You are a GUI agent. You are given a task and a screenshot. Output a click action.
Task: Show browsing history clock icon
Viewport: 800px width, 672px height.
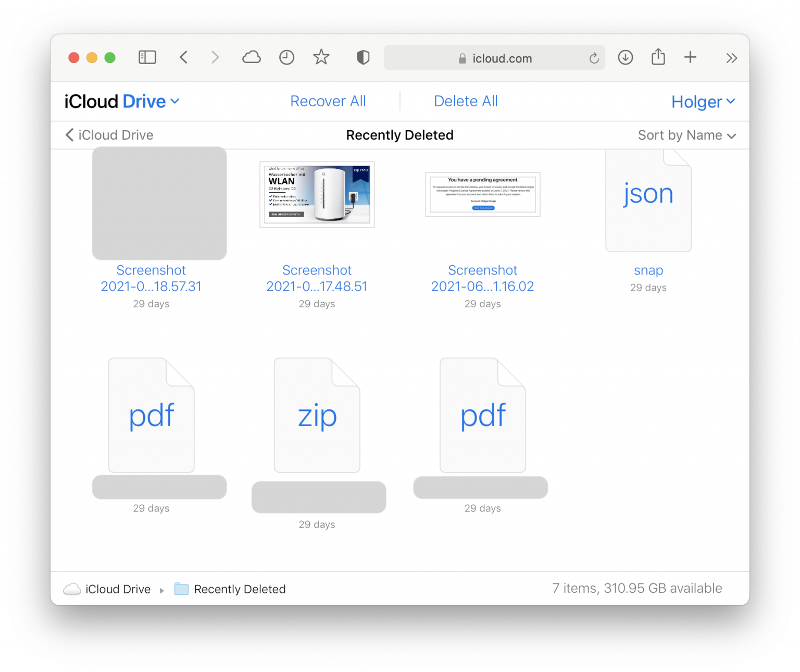pyautogui.click(x=286, y=57)
